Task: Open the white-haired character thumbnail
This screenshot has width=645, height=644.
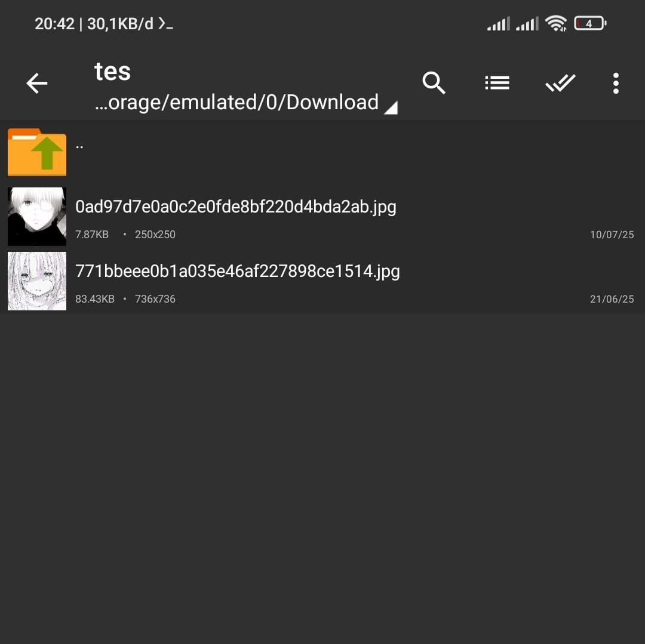Action: [x=37, y=217]
